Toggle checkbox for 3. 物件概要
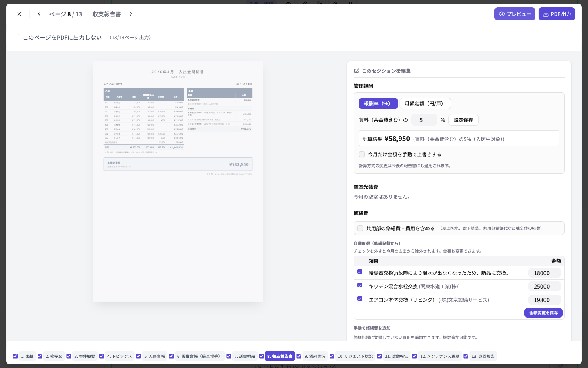This screenshot has height=368, width=588. [x=69, y=356]
